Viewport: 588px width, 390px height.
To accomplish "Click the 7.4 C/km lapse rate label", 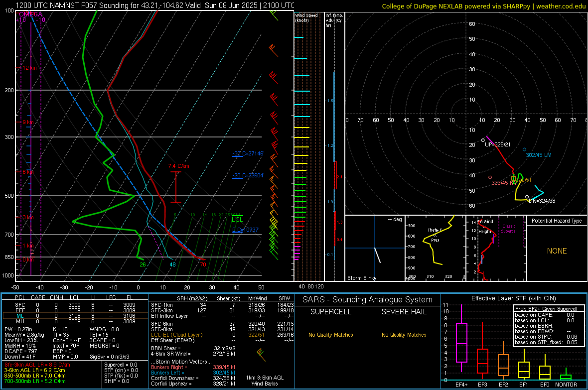I will [x=178, y=166].
